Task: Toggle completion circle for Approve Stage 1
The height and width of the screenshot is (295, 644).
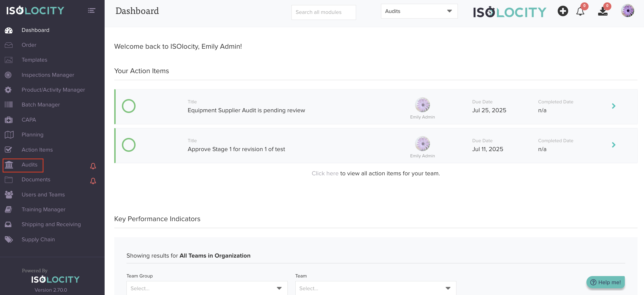Action: point(129,145)
